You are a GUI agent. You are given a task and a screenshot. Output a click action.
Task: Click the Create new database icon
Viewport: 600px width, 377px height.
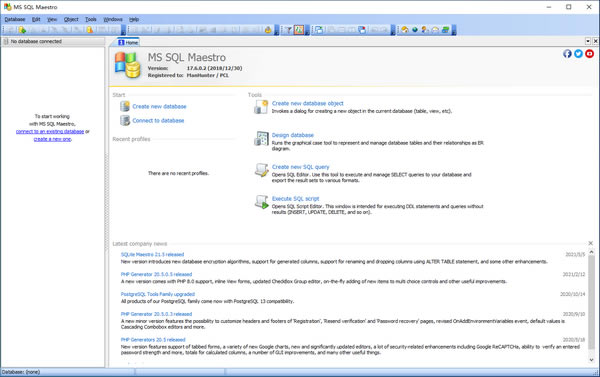125,106
